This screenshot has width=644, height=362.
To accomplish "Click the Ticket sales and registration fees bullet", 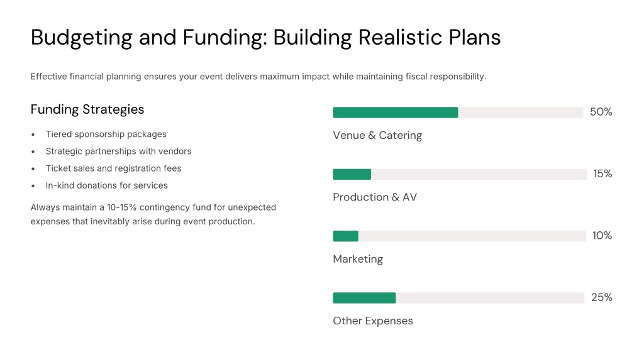I will (x=113, y=168).
